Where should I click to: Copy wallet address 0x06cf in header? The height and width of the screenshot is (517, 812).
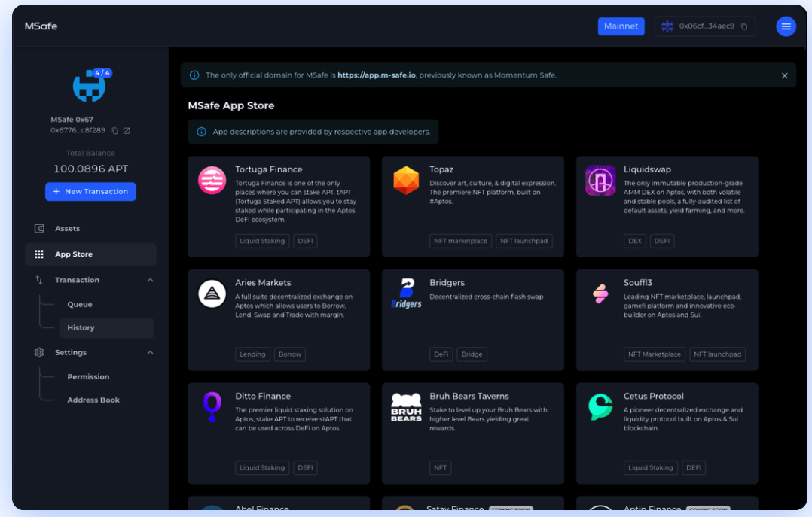pos(744,26)
